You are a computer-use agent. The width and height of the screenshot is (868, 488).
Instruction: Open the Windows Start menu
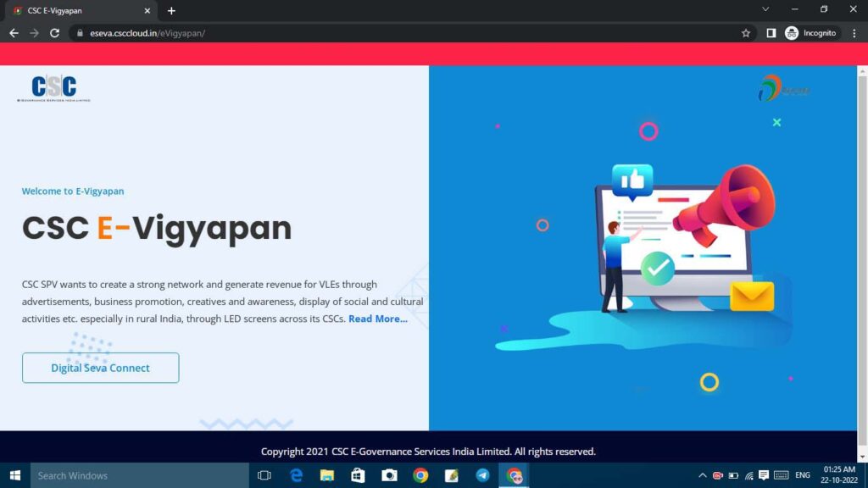tap(15, 475)
